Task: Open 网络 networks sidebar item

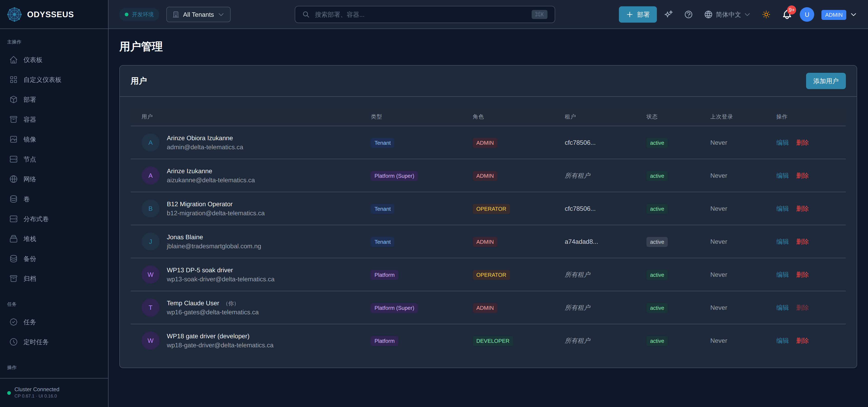Action: tap(54, 179)
